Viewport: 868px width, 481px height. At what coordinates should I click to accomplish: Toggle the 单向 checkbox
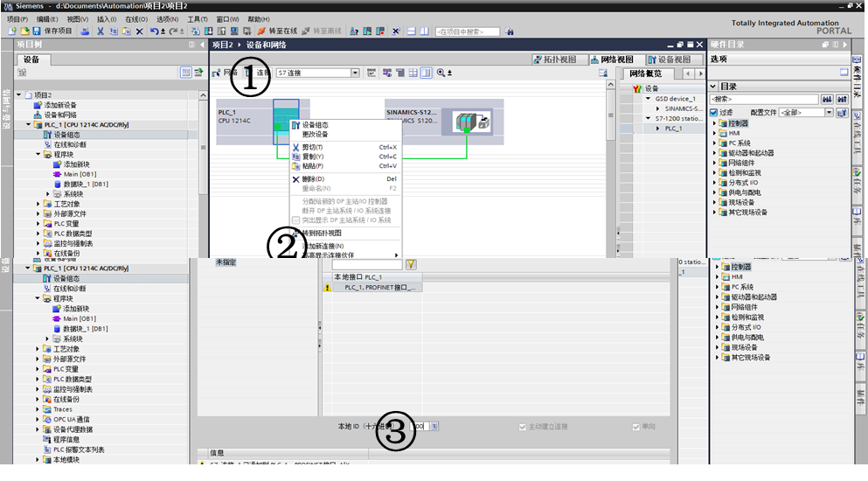click(x=635, y=427)
